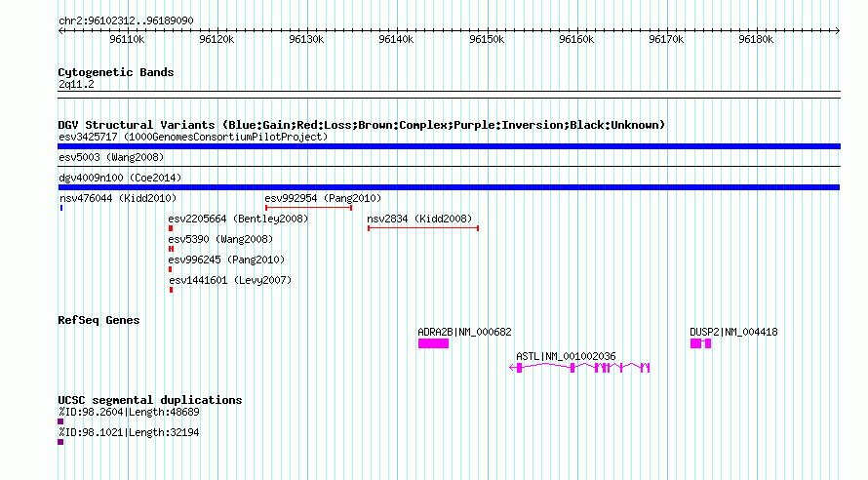Click the small nsv476044 blue marker

pyautogui.click(x=61, y=208)
